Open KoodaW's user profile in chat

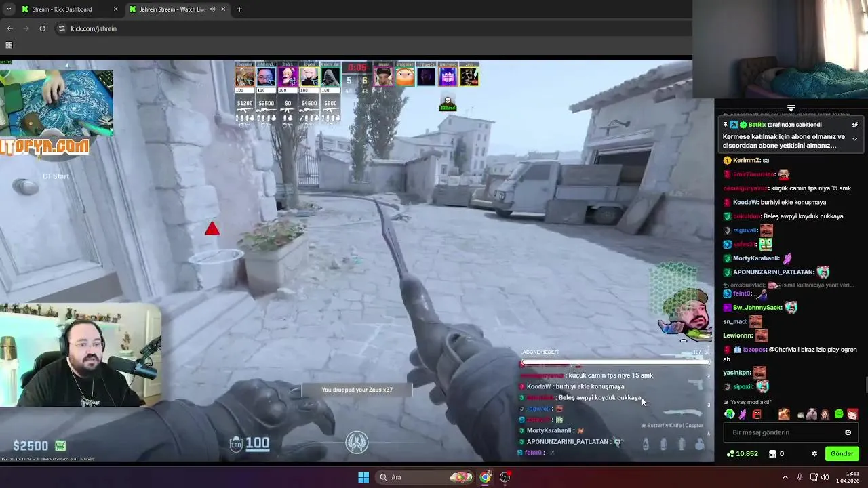[745, 202]
